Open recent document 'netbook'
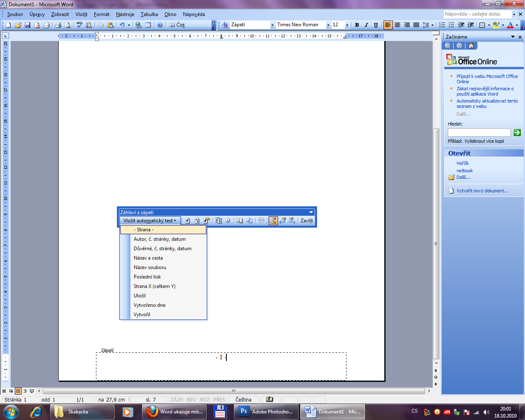Viewport: 525px width, 420px height. [x=465, y=171]
